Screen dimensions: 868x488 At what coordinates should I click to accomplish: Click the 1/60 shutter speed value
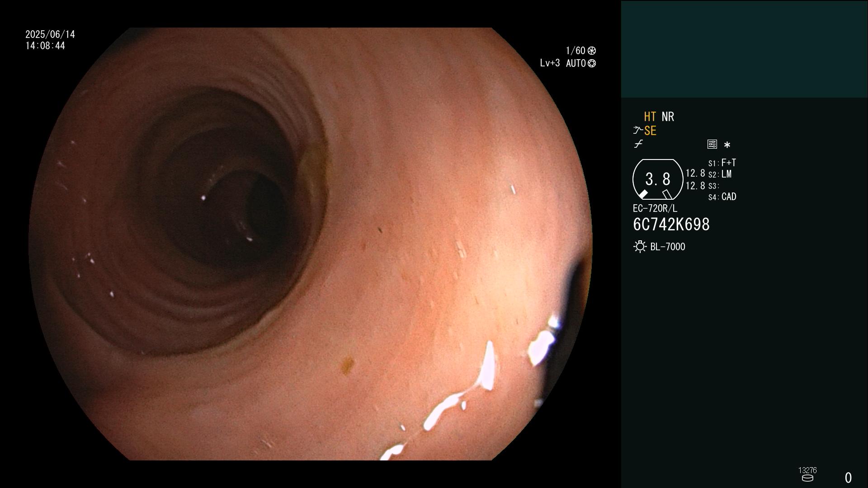pyautogui.click(x=576, y=51)
